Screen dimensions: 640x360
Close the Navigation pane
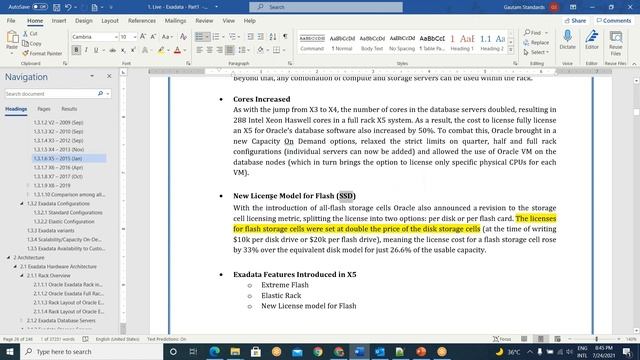click(x=109, y=76)
